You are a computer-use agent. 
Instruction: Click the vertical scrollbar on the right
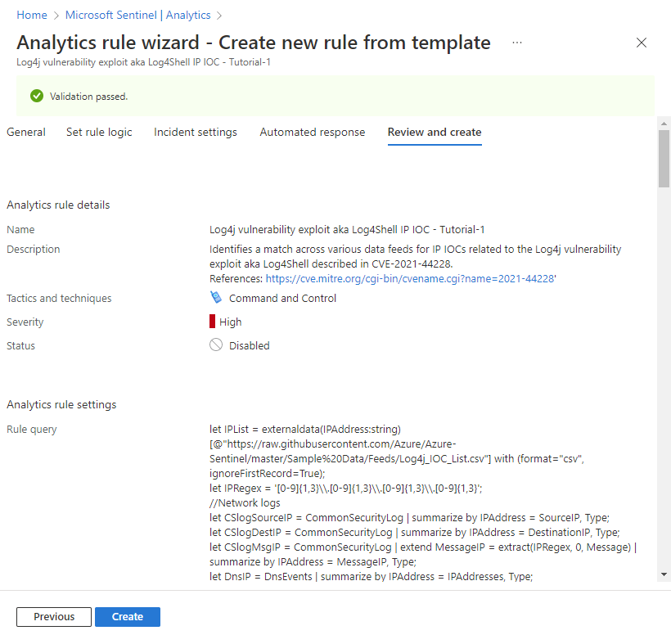(663, 157)
